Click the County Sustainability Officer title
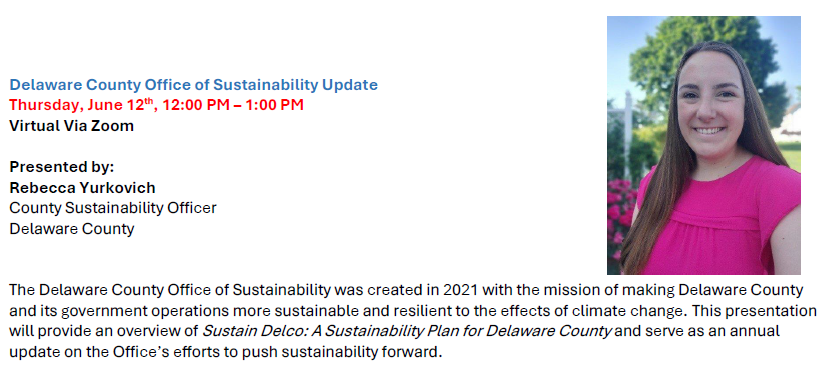Viewport: 821px width, 379px height. [x=113, y=208]
